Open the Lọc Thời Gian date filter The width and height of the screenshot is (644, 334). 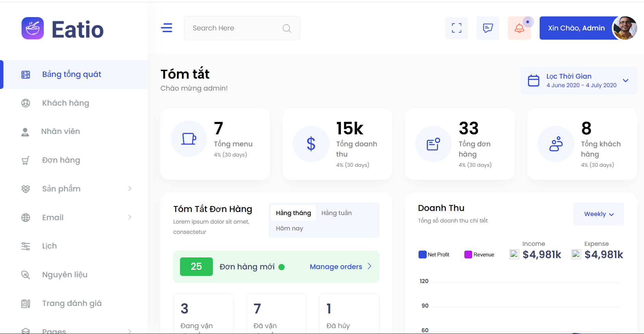click(x=578, y=81)
